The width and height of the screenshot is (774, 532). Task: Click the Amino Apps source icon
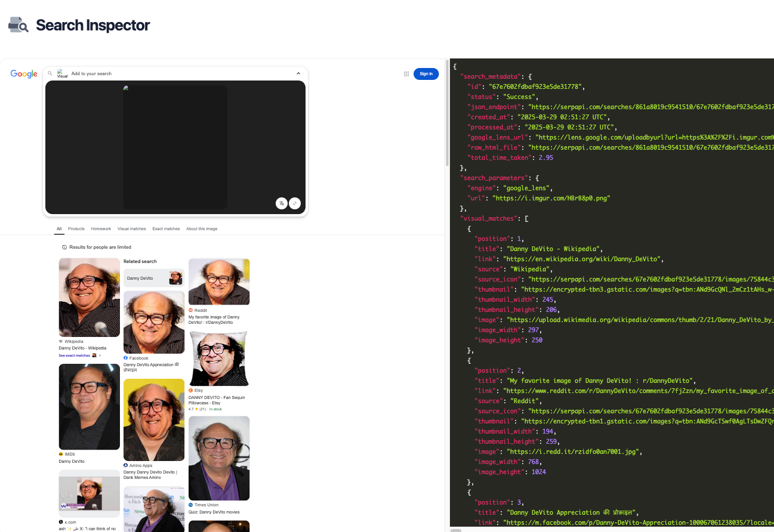coord(126,465)
